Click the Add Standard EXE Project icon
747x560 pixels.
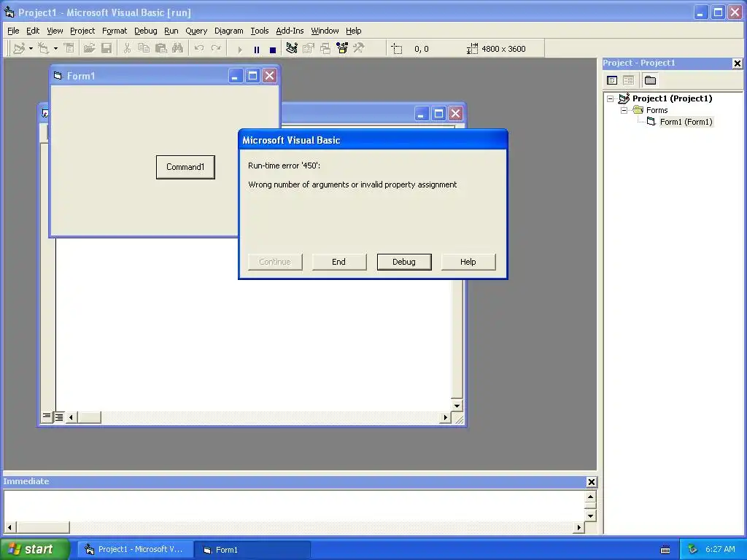pyautogui.click(x=19, y=49)
